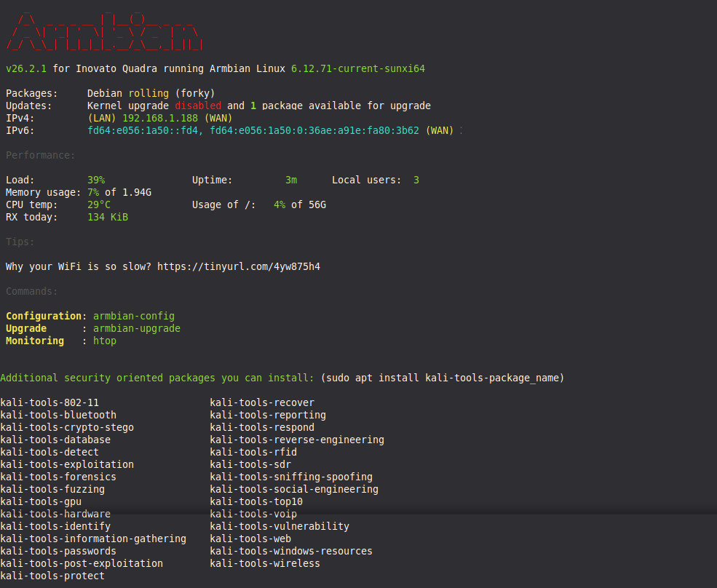Click kali-tools-voip package name
Viewport: 717px width, 588px height.
click(x=253, y=514)
